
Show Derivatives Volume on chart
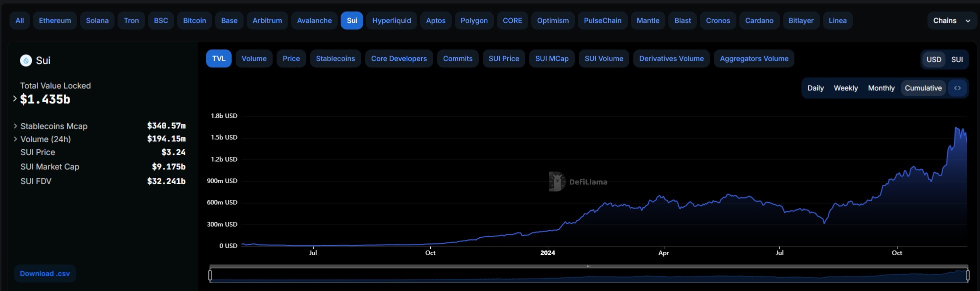(671, 58)
